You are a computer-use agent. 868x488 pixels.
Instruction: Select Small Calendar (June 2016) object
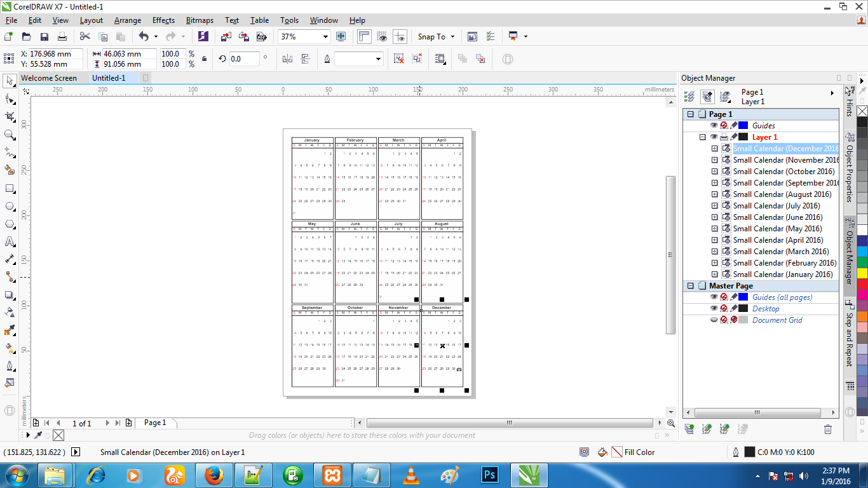point(777,217)
